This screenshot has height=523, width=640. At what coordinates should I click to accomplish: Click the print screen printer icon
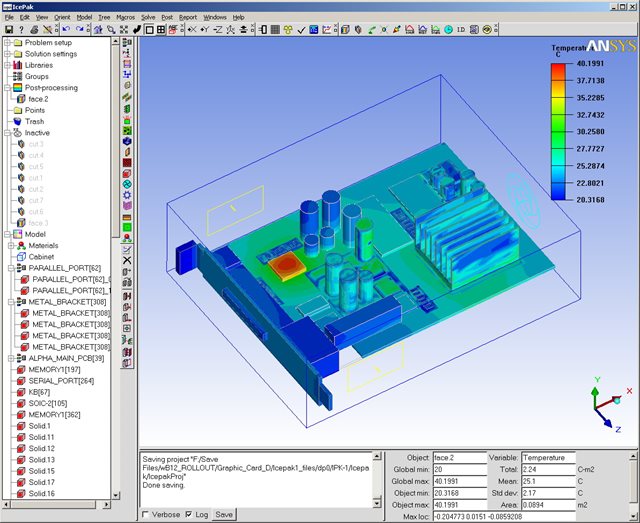tap(34, 29)
